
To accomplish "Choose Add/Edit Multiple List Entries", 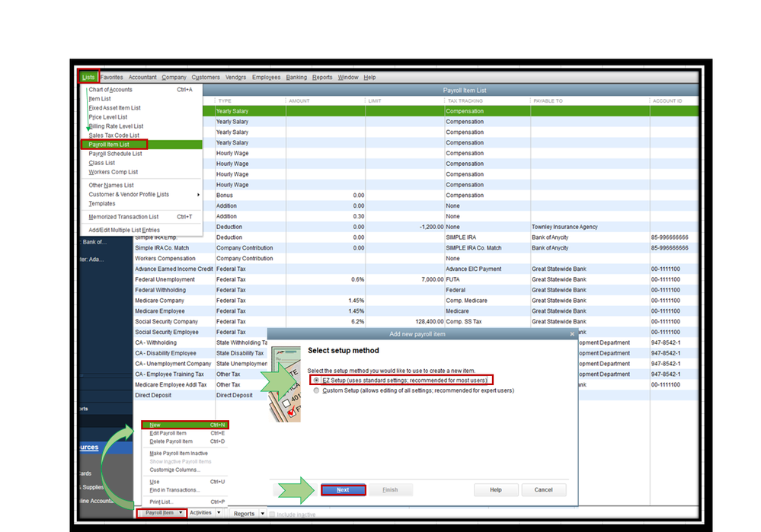I will click(x=141, y=230).
